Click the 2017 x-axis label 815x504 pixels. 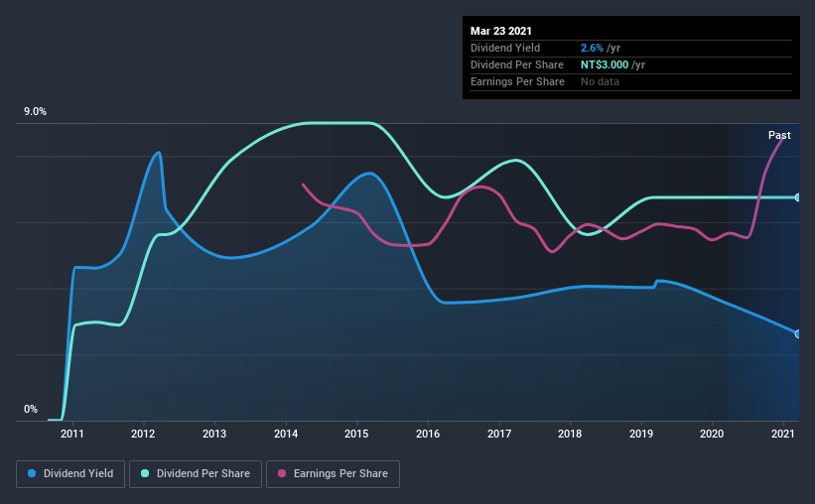[x=499, y=434]
